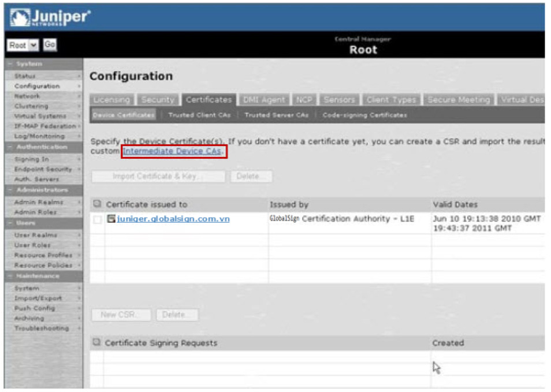
Task: Switch to the Secure Meeting tab
Action: pyautogui.click(x=459, y=100)
